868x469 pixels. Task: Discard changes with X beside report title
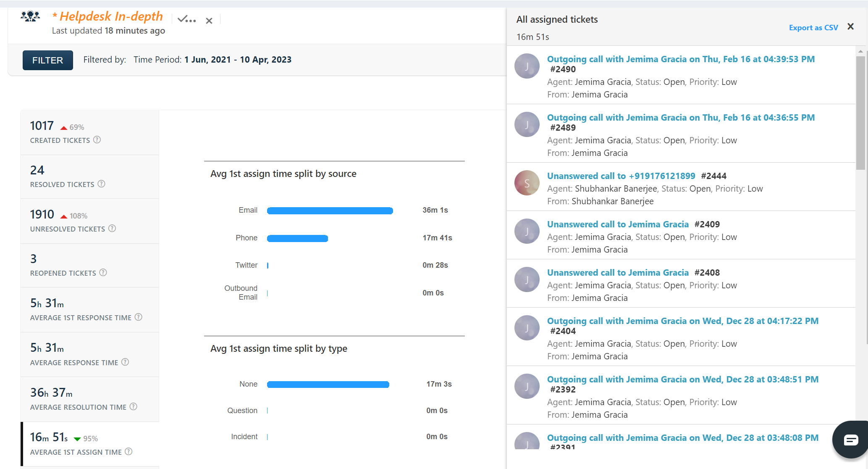209,21
